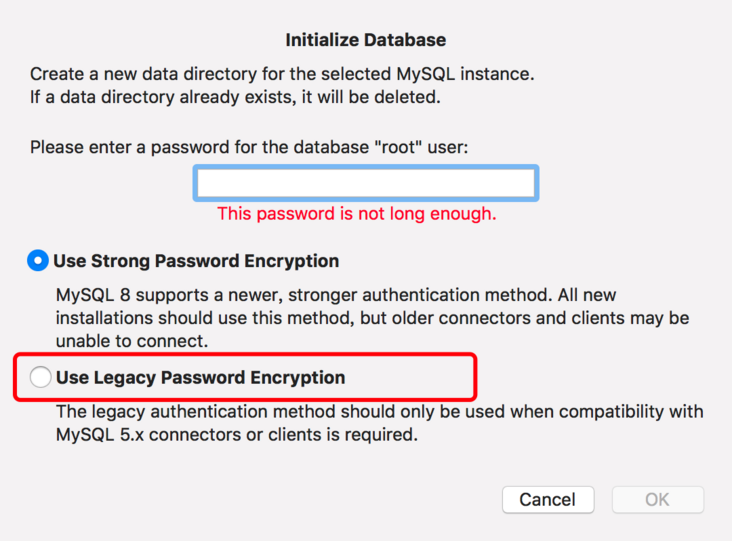Image resolution: width=732 pixels, height=541 pixels.
Task: Click the root password input field
Action: click(x=366, y=184)
